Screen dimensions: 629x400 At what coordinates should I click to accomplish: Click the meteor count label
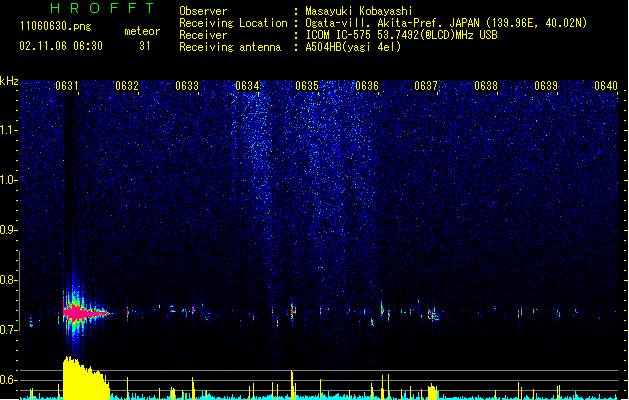point(142,31)
